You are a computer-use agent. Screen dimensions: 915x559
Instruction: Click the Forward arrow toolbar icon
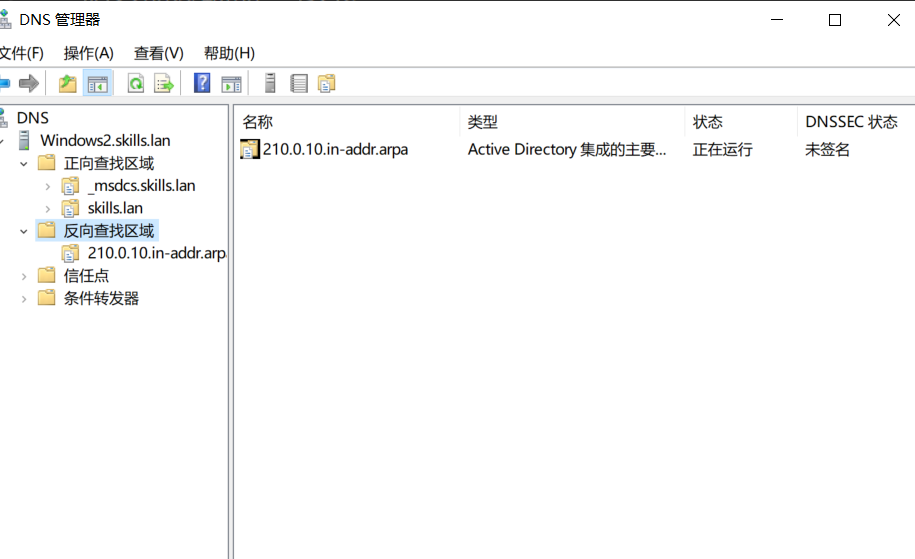29,83
